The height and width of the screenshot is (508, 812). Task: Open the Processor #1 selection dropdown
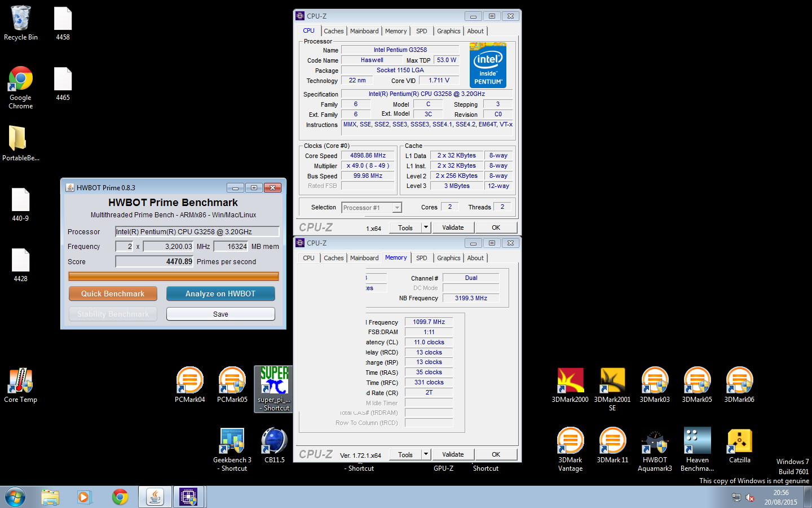coord(372,208)
